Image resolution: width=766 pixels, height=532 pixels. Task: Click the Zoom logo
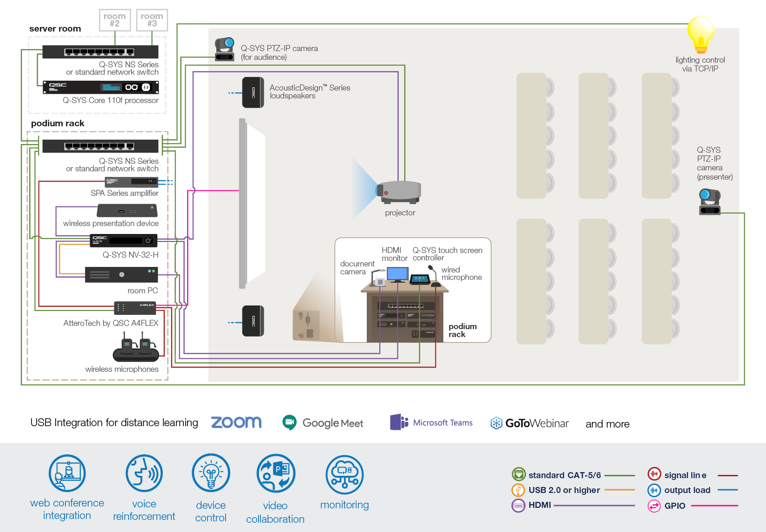pyautogui.click(x=236, y=422)
